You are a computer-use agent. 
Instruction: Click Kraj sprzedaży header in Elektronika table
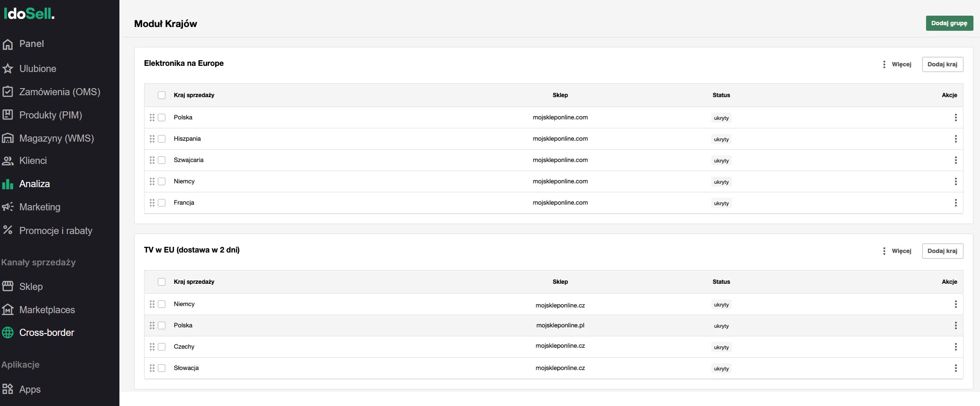coord(194,95)
